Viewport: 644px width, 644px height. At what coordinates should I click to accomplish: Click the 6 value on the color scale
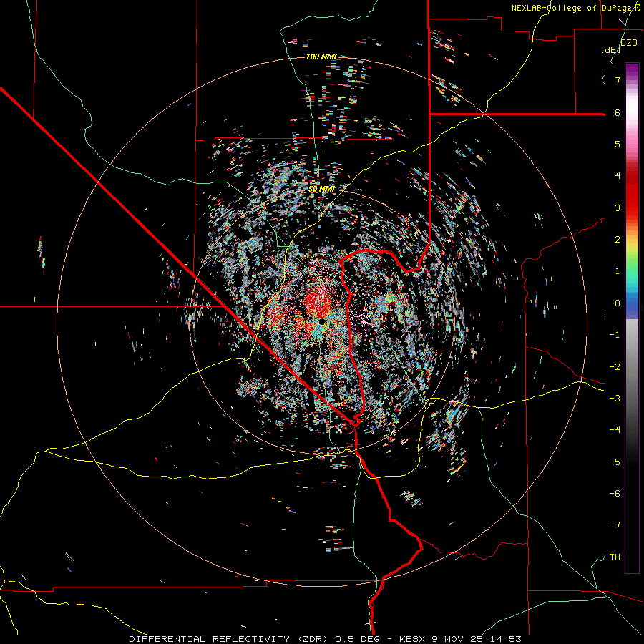click(618, 112)
